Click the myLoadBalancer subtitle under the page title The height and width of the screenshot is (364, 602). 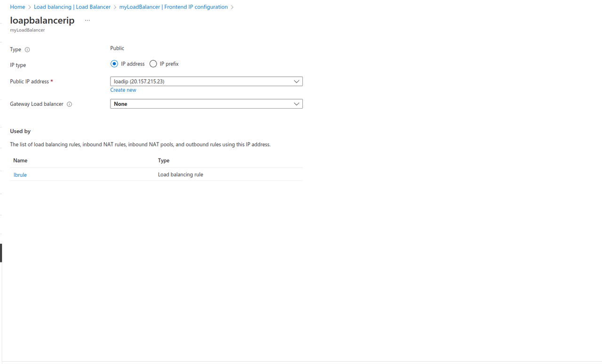click(x=27, y=30)
